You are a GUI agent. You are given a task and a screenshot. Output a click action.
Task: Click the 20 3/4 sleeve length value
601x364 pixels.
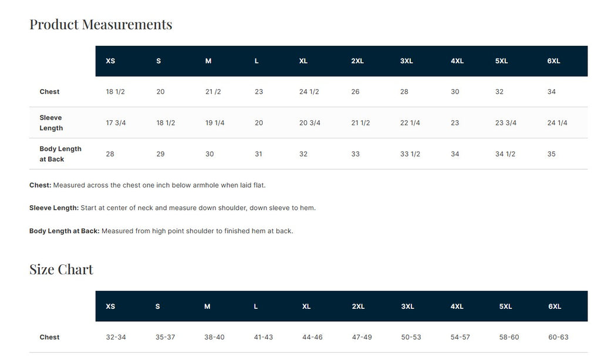pyautogui.click(x=310, y=123)
